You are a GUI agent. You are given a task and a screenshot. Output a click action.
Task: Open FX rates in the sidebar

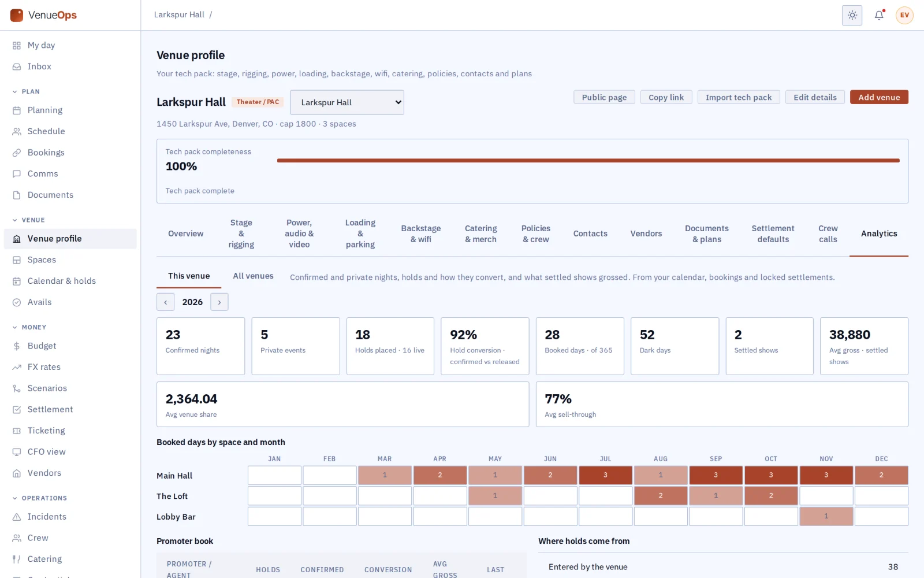pos(70,367)
